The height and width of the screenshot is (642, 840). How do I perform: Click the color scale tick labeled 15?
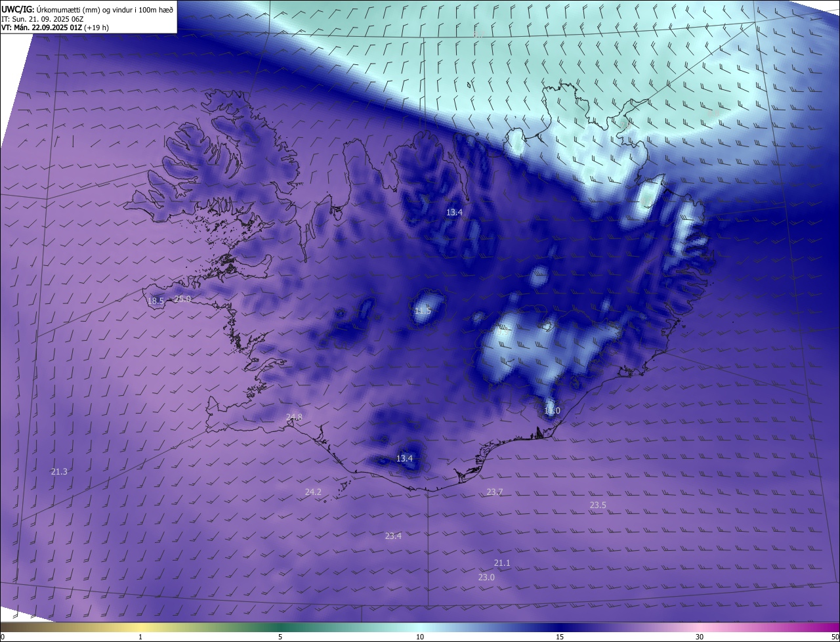[560, 637]
